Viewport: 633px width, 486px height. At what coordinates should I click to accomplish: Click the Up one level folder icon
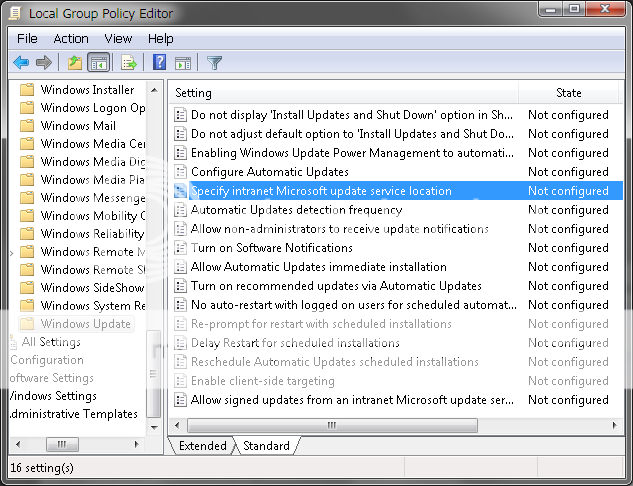coord(74,63)
